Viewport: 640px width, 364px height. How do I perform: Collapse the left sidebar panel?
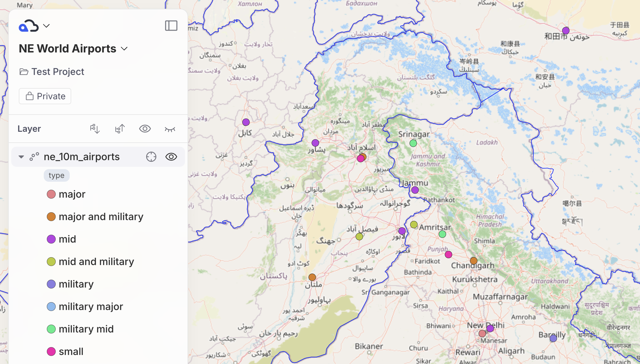[171, 25]
